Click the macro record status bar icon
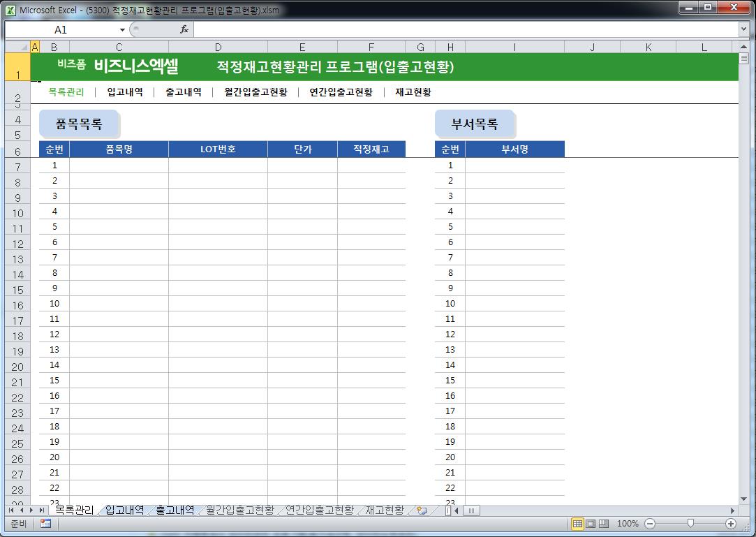The image size is (756, 537). click(46, 524)
